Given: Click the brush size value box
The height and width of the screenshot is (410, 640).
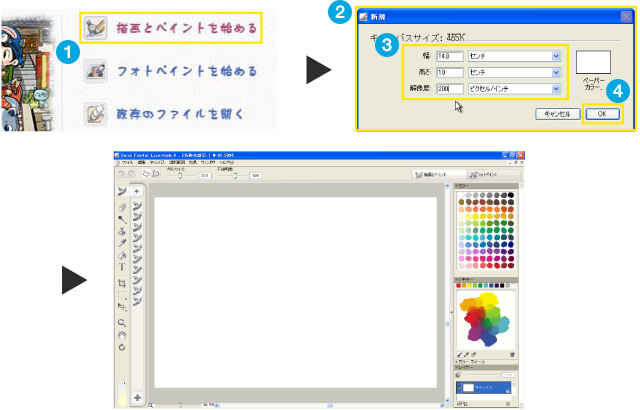Looking at the screenshot, I should [205, 175].
